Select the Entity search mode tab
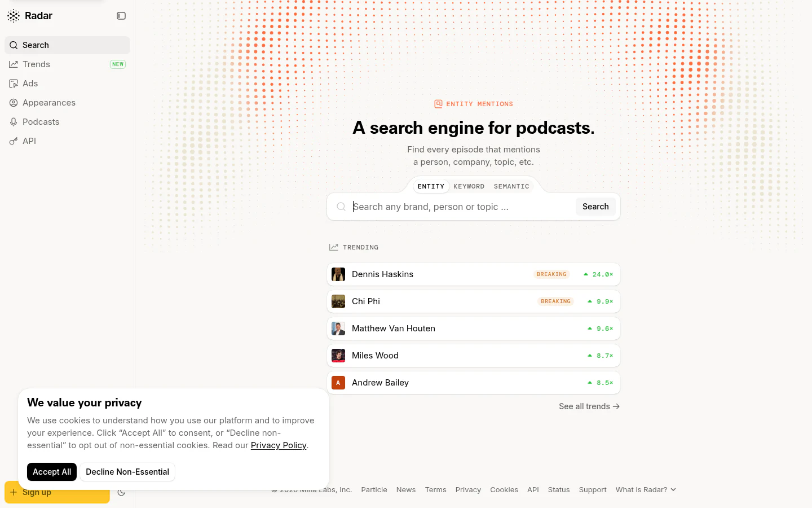812x508 pixels. (x=431, y=186)
